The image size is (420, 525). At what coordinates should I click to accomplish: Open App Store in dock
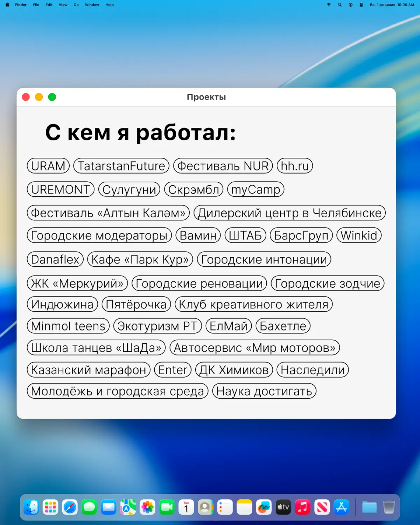342,507
